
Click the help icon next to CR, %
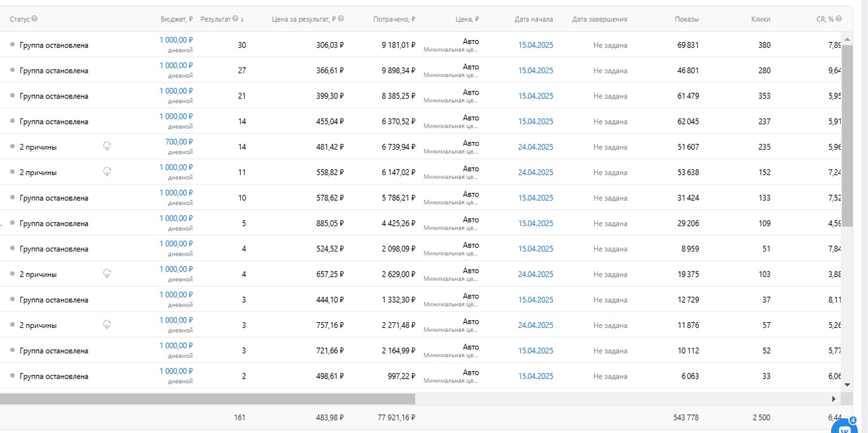(x=839, y=19)
